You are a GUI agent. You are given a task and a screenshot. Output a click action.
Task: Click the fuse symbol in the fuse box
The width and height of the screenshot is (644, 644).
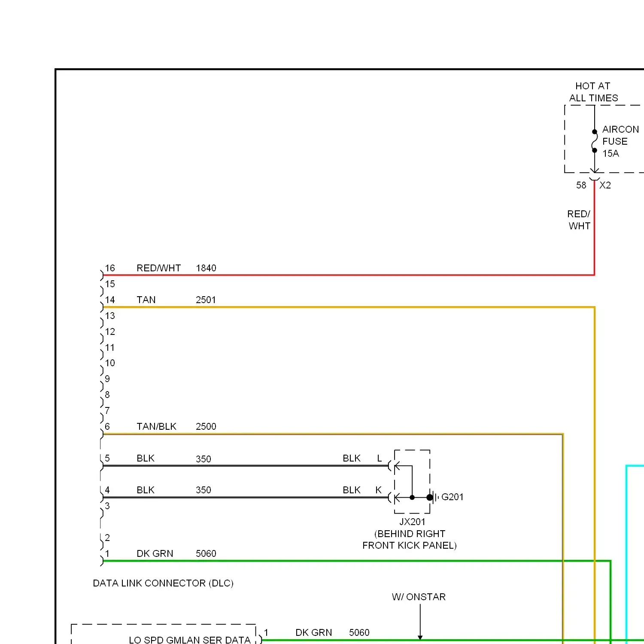pos(595,141)
